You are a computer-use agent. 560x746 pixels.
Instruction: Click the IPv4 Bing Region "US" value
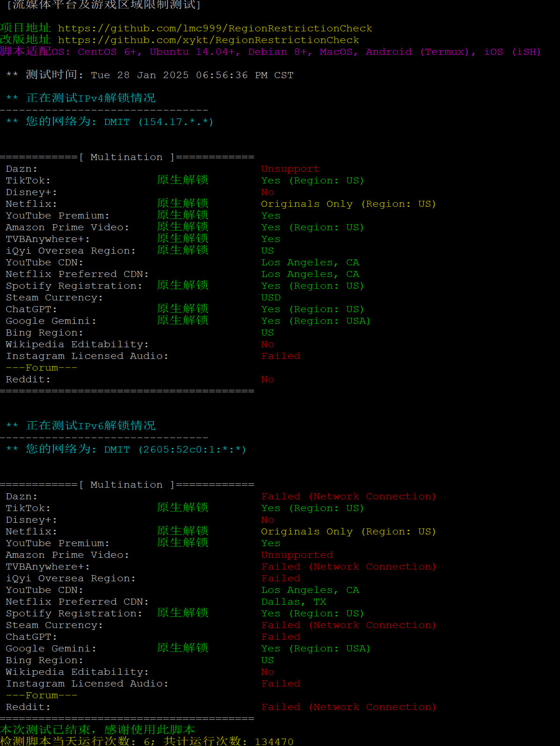(x=268, y=333)
